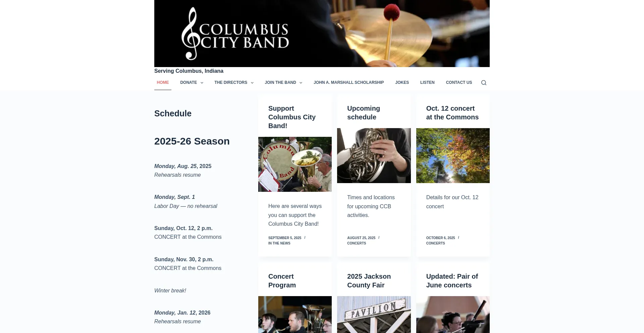Select the In The News category link

[x=279, y=243]
